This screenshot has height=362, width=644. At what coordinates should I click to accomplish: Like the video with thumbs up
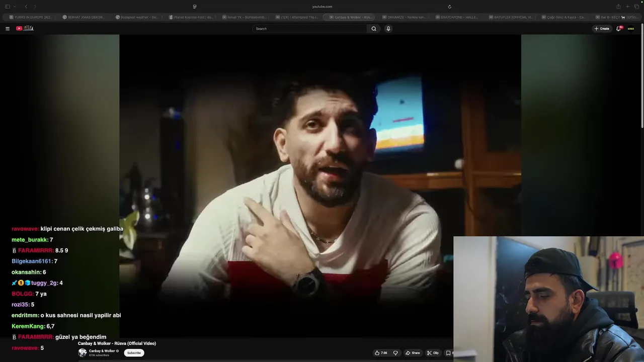click(381, 353)
